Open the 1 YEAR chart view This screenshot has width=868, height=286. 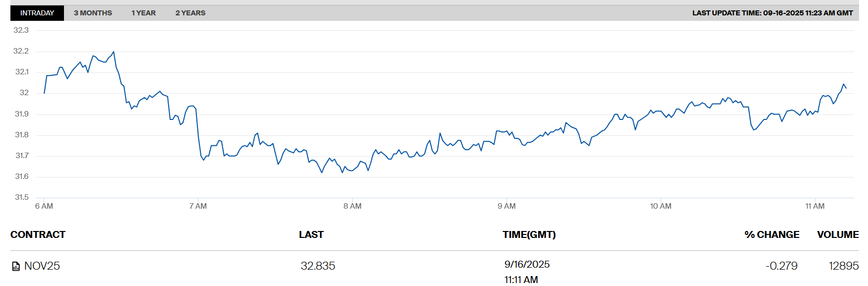coord(143,13)
